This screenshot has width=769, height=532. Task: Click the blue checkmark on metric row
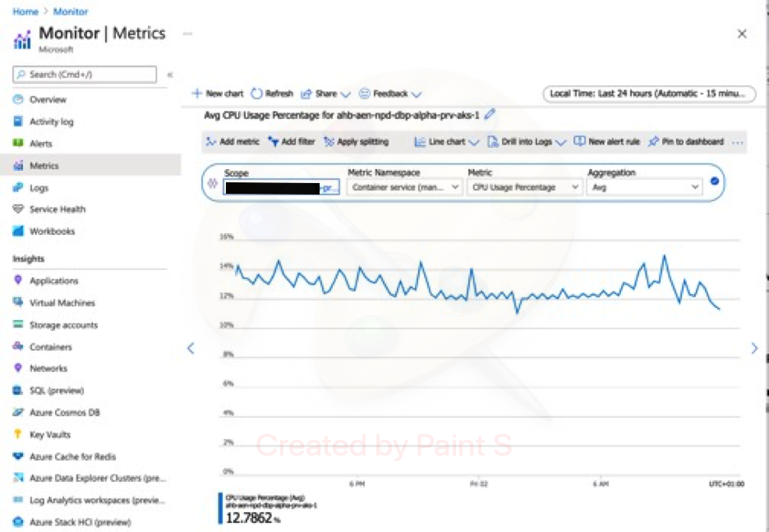pyautogui.click(x=715, y=181)
